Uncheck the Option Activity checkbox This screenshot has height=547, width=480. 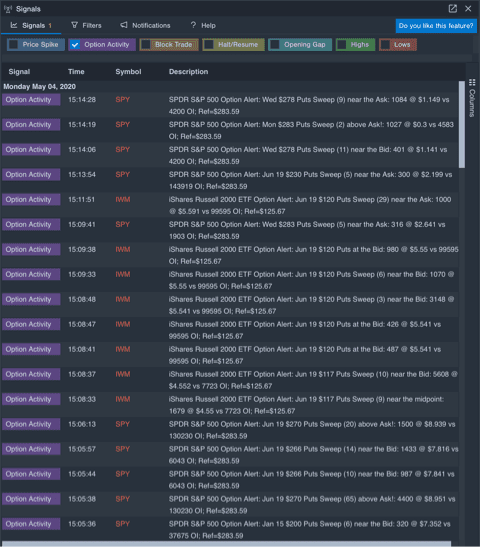point(75,45)
